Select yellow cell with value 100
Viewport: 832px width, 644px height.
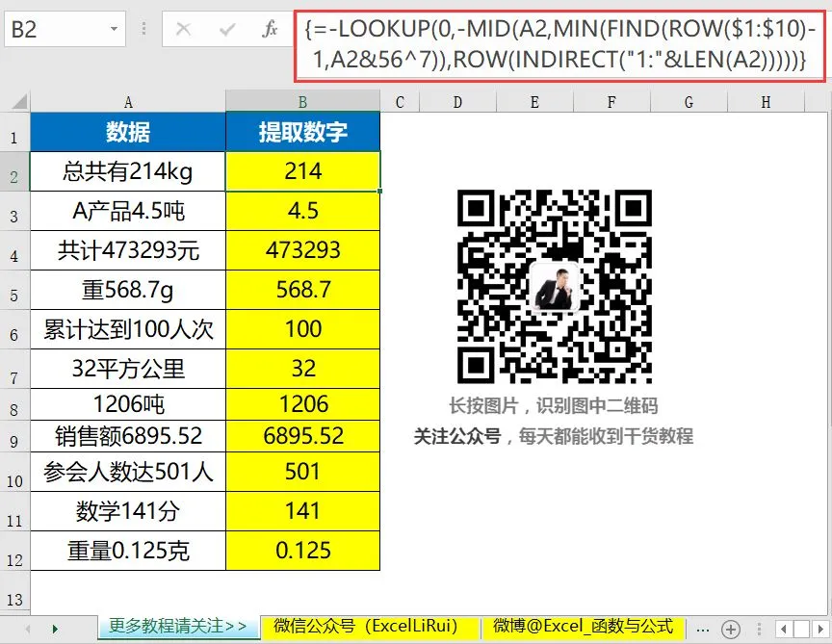[x=303, y=329]
